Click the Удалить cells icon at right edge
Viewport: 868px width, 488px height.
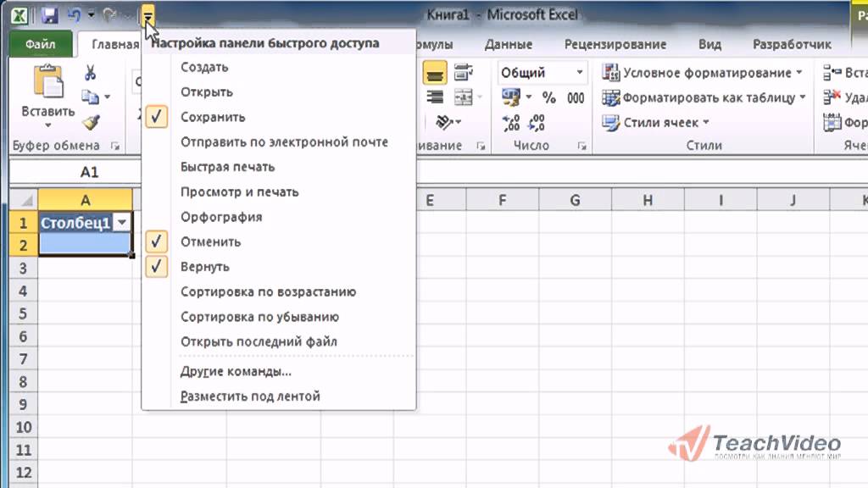pos(832,97)
